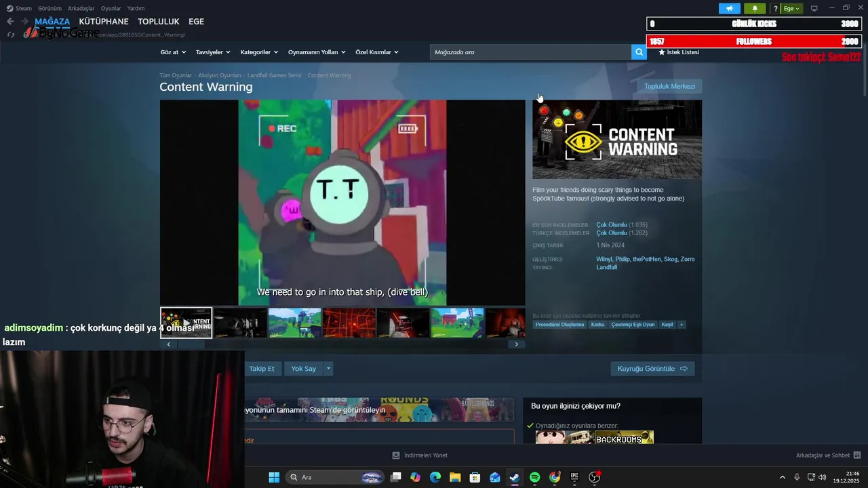Run store search with magnifier button
The image size is (868, 488).
pyautogui.click(x=639, y=52)
